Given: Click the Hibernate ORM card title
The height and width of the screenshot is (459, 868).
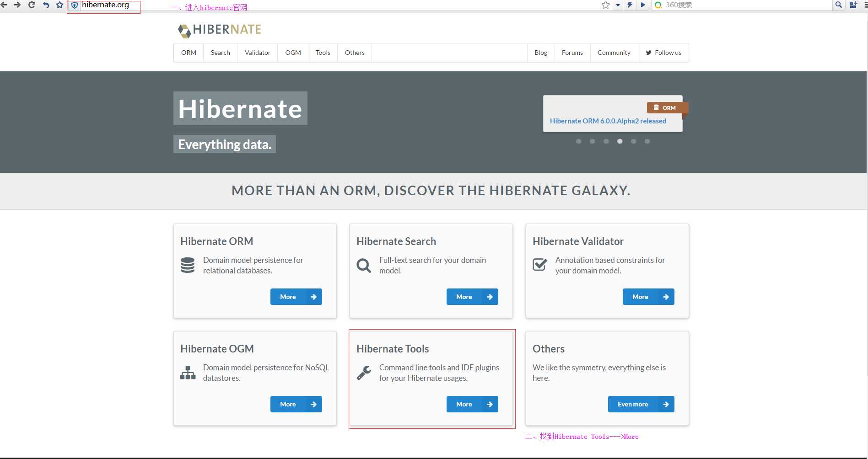Looking at the screenshot, I should pos(217,241).
